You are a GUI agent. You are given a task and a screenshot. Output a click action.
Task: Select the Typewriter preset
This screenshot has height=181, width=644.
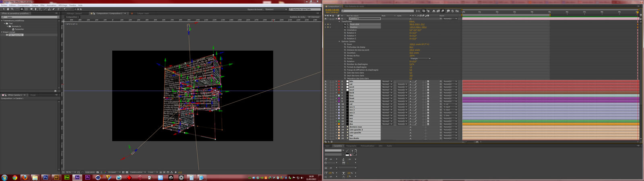pos(19,29)
